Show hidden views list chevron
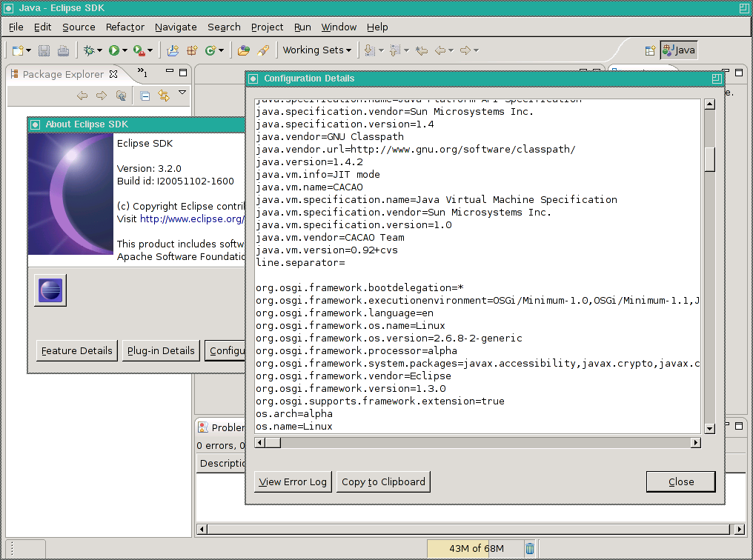Screen dimensions: 753x560 tap(142, 73)
